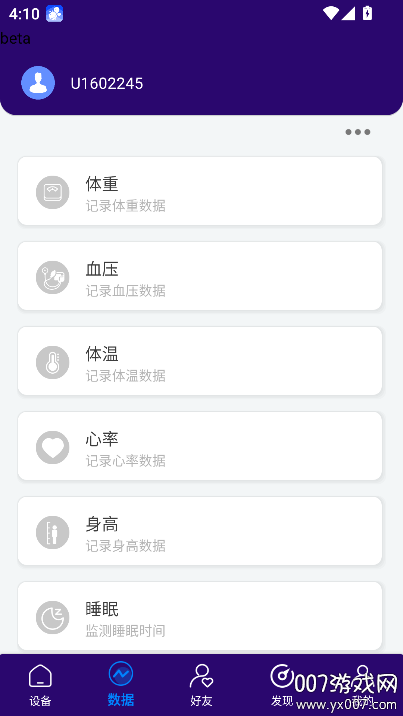
Task: Tap the username U1602245
Action: click(x=107, y=84)
